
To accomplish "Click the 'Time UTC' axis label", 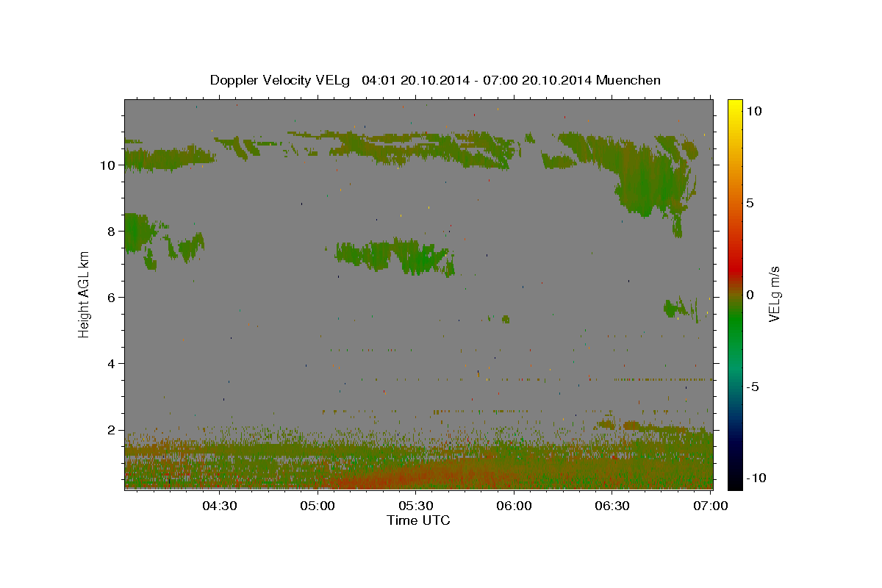I will [418, 520].
